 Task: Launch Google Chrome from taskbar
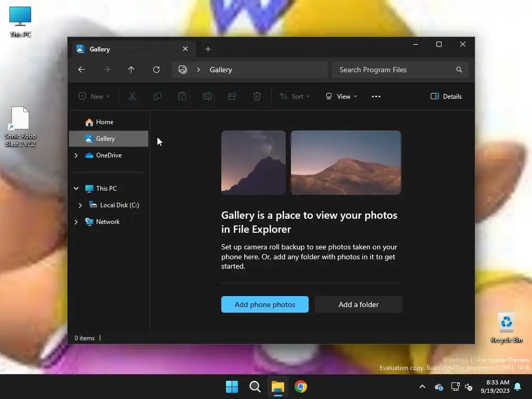[x=301, y=387]
